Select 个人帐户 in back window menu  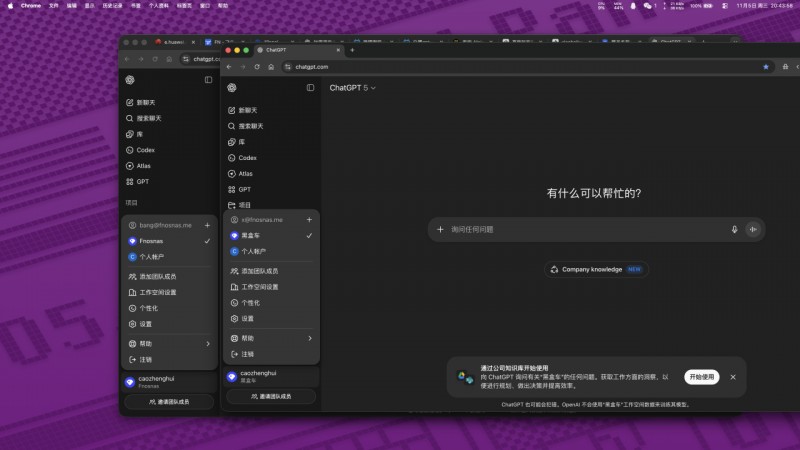pos(169,257)
